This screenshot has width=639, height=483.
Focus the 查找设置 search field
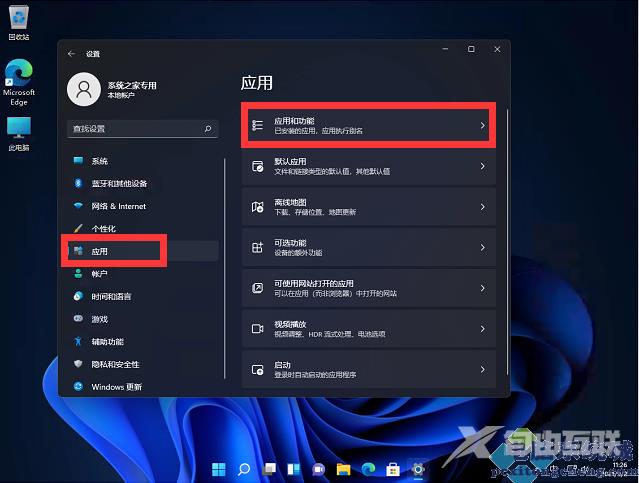coord(143,129)
